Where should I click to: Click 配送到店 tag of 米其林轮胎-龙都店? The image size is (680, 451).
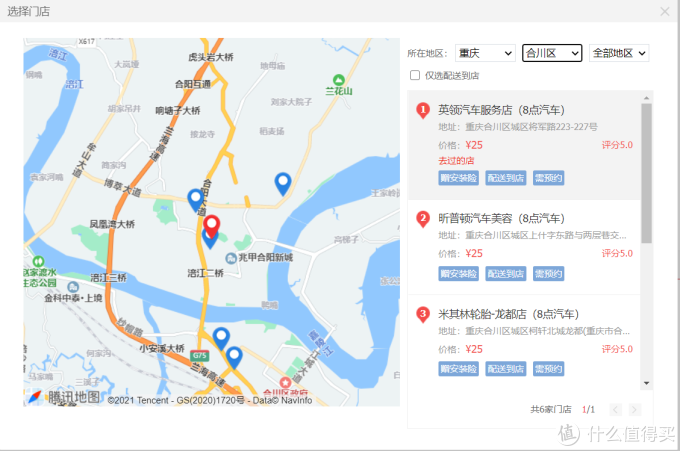point(506,369)
